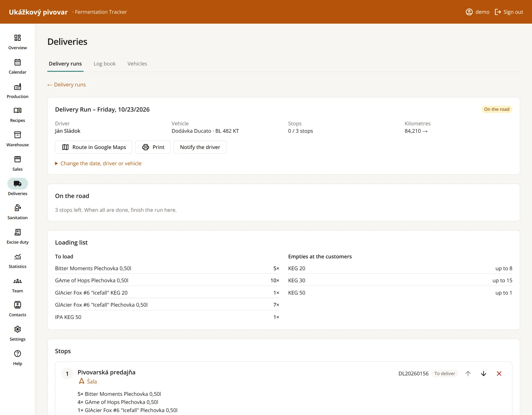Open Warehouse sidebar icon
The width and height of the screenshot is (532, 415).
[18, 135]
